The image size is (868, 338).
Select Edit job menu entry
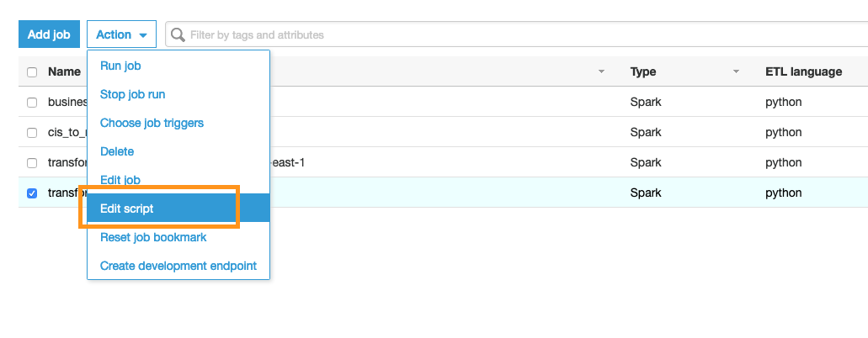(x=120, y=180)
